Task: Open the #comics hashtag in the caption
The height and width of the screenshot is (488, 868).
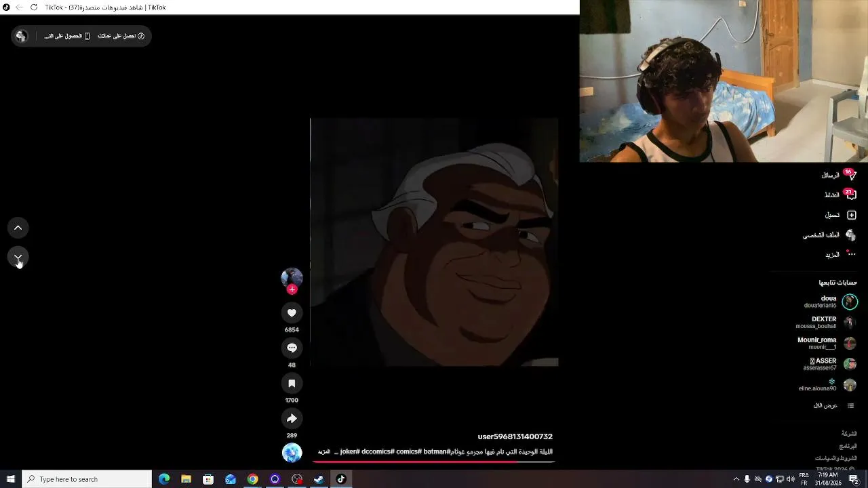Action: click(x=409, y=451)
